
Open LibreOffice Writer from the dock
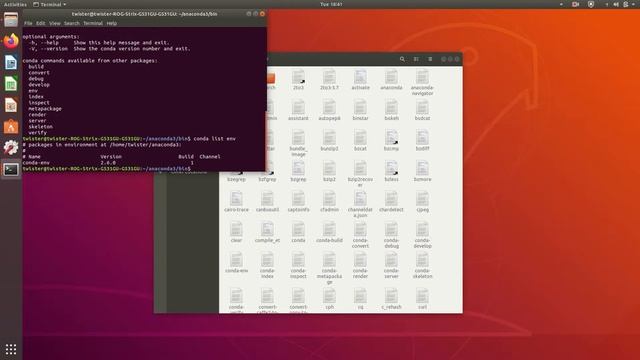click(11, 62)
